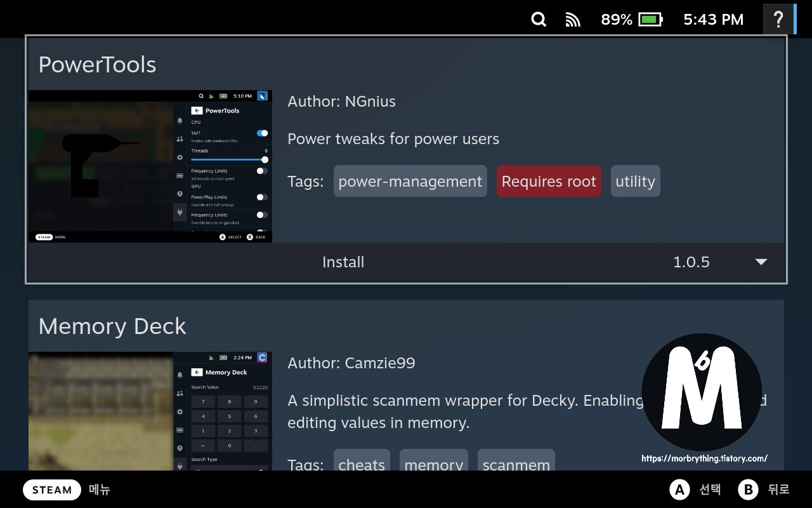Open the search magnifier icon
Screen dimensions: 812x508
pyautogui.click(x=539, y=20)
